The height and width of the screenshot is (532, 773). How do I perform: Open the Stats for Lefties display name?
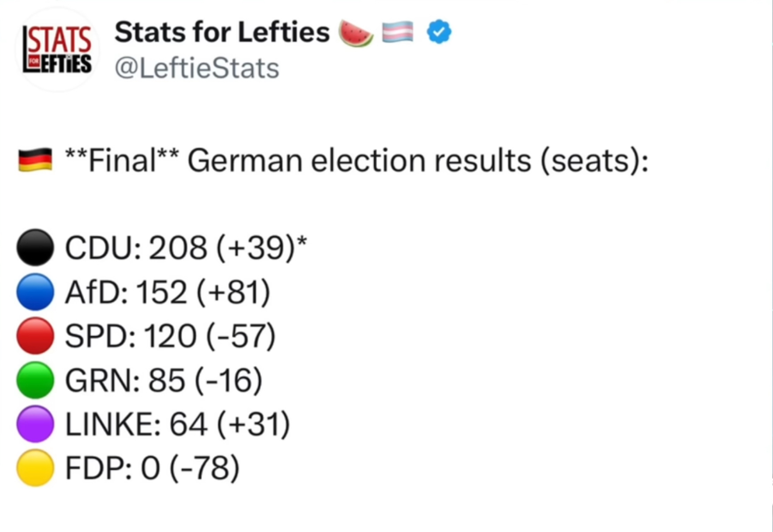pos(222,32)
